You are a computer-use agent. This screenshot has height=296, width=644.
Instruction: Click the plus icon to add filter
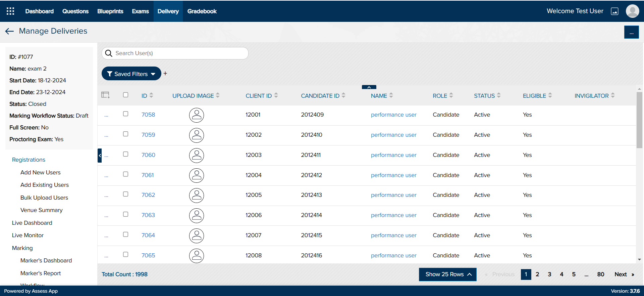pyautogui.click(x=165, y=74)
